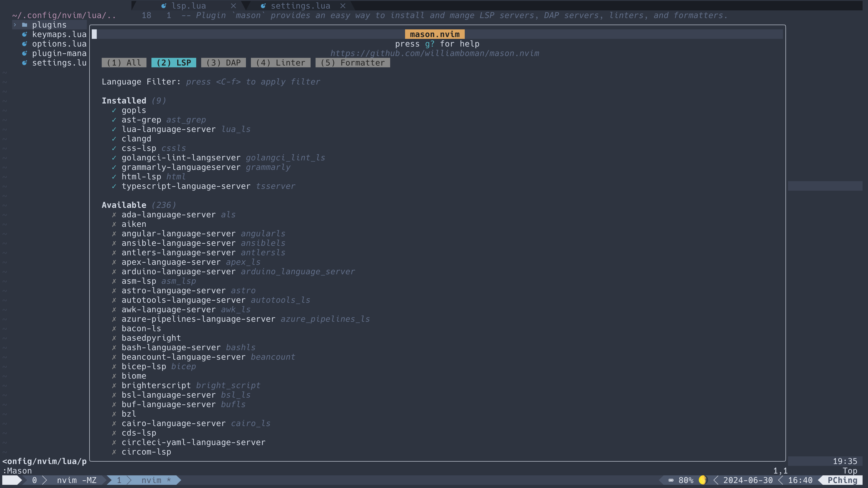This screenshot has height=488, width=868.
Task: Click the PChing hostname segment
Action: pos(842,480)
